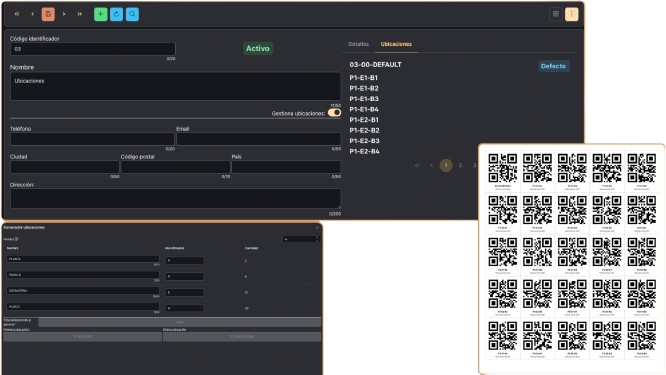This screenshot has height=375, width=666.
Task: Go to previous record with the single-left arrow
Action: 33,14
